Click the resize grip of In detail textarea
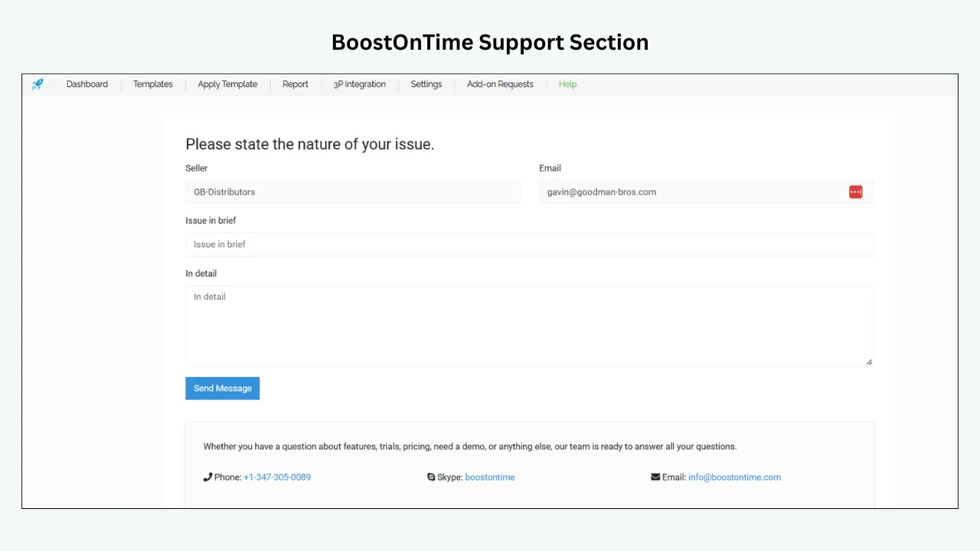980x551 pixels. point(869,362)
